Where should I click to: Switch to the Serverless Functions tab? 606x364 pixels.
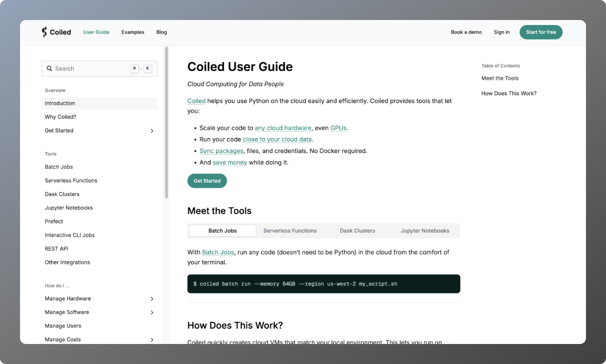coord(290,230)
